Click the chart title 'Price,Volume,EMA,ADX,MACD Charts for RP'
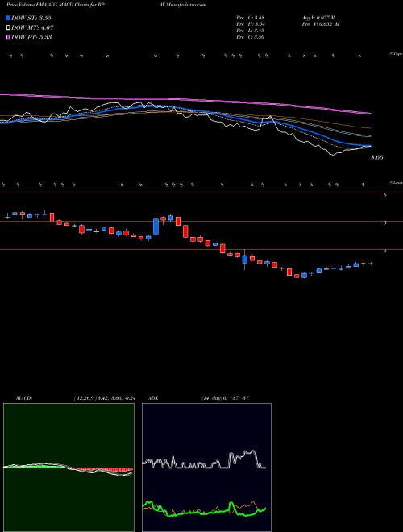This screenshot has height=532, width=403. click(57, 6)
